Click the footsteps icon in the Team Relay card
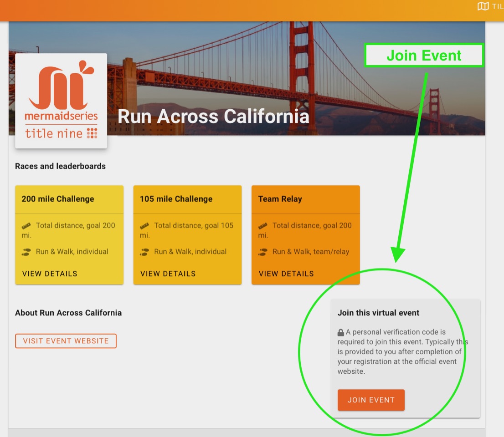 click(x=263, y=252)
